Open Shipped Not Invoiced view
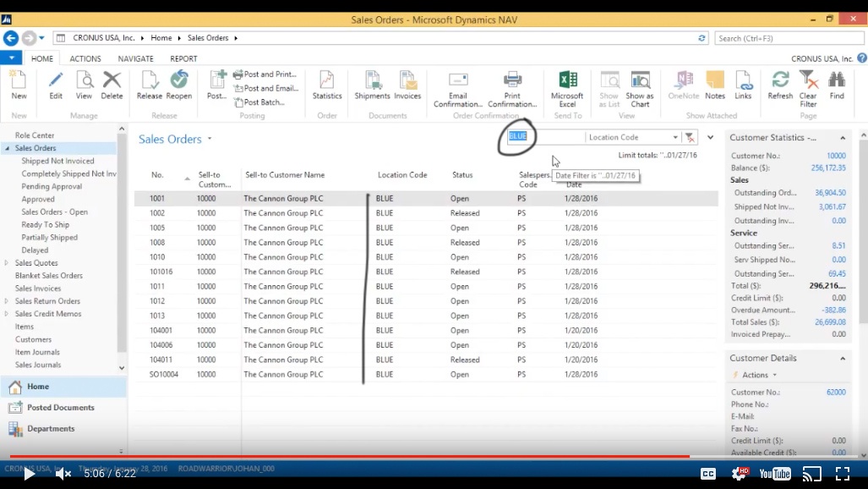868x489 pixels. click(x=57, y=161)
